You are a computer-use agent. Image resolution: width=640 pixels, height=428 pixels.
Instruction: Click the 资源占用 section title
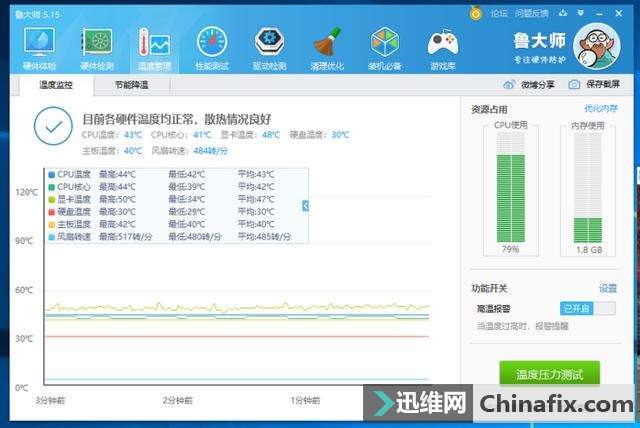point(489,109)
